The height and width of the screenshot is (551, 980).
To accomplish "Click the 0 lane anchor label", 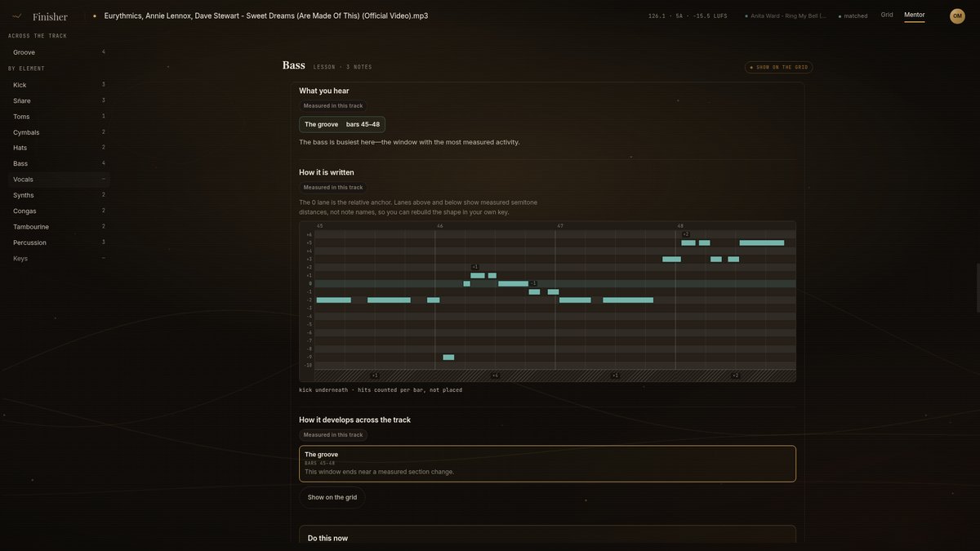I will [310, 283].
